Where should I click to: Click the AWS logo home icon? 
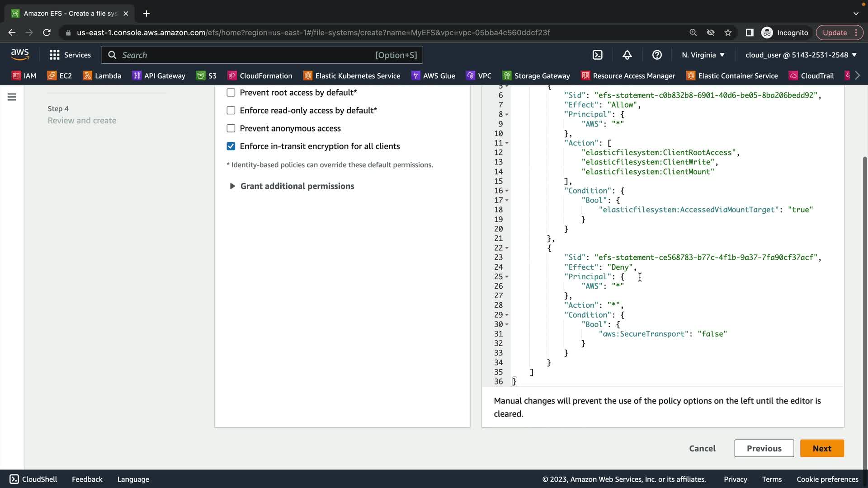point(20,55)
